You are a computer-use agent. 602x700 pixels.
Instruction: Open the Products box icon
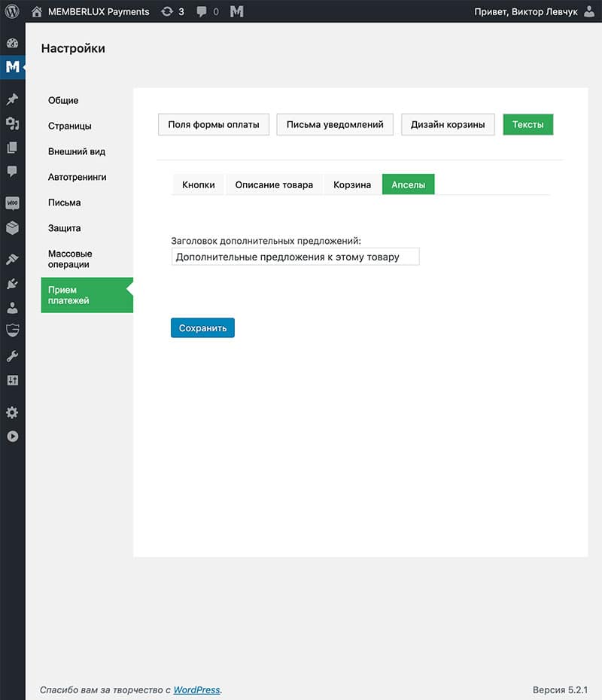click(x=12, y=227)
